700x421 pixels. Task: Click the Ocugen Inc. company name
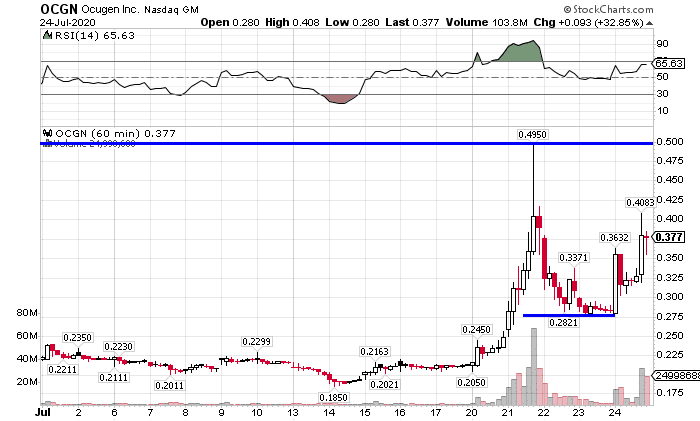[x=111, y=9]
